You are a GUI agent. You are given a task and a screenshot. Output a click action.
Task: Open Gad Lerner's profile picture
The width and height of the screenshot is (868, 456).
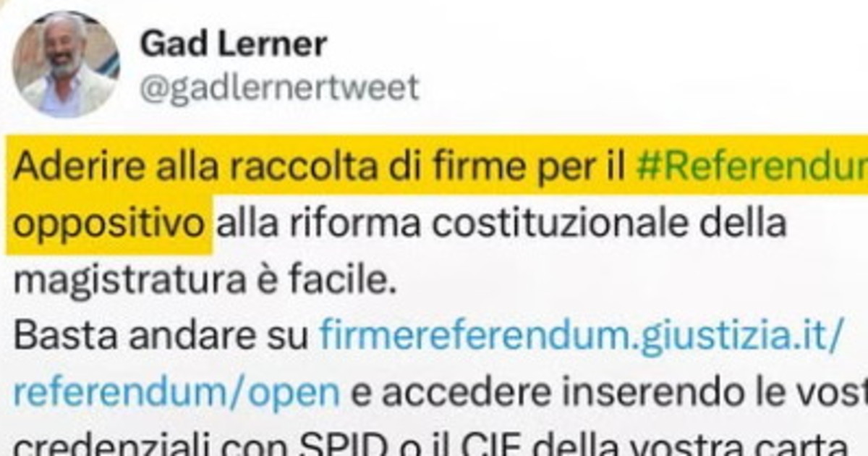[66, 64]
